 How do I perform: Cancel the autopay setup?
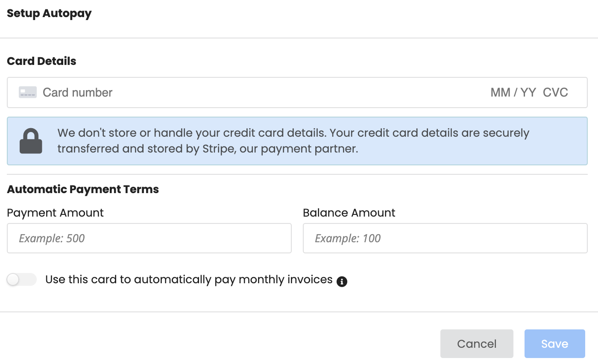(477, 343)
